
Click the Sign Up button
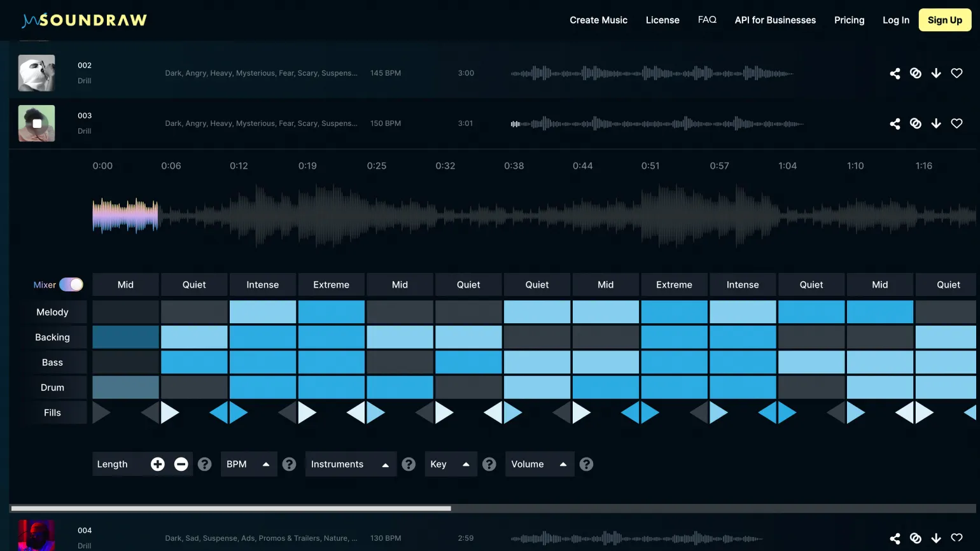(944, 20)
